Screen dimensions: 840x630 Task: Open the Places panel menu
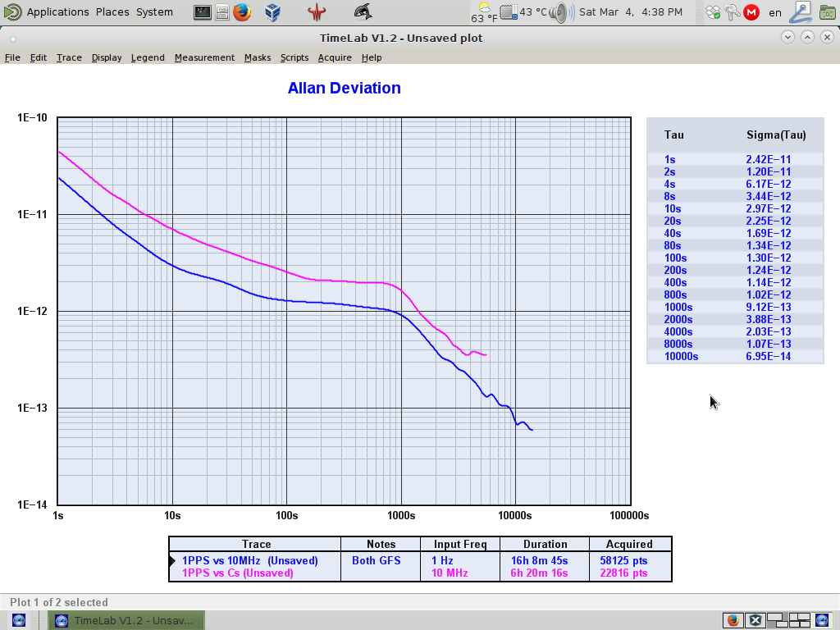coord(112,11)
